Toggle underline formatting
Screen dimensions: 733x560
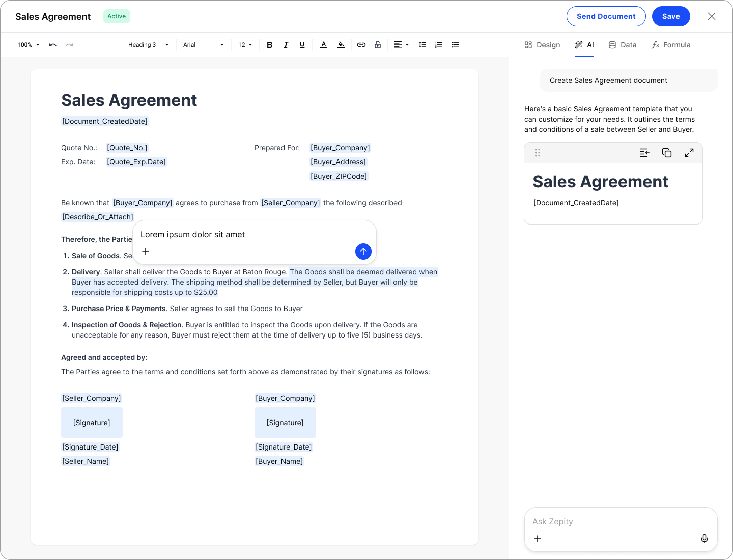(x=302, y=45)
